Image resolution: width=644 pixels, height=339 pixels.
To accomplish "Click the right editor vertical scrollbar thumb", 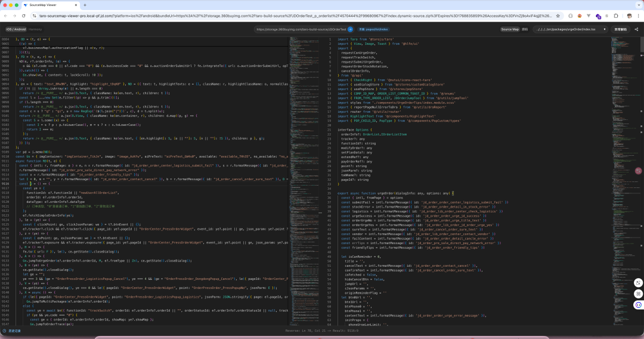I will 642,44.
